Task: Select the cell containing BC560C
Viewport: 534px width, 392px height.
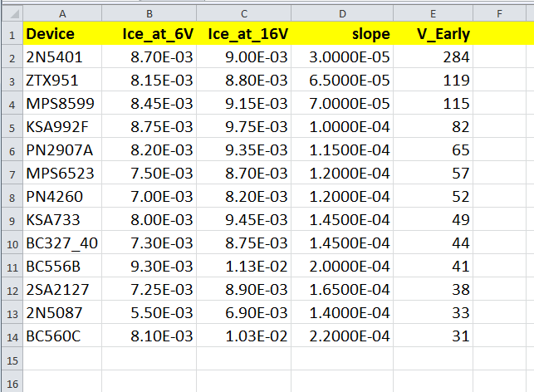Action: coord(62,336)
